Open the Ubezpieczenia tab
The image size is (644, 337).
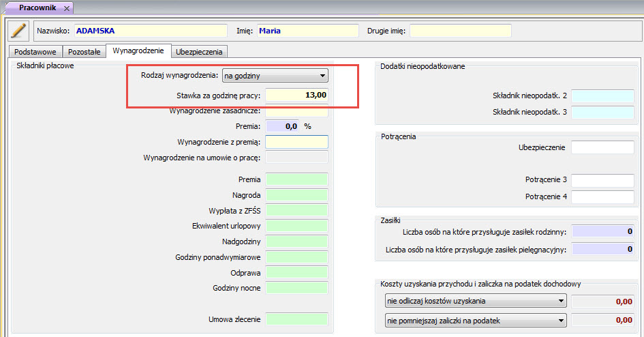point(199,52)
